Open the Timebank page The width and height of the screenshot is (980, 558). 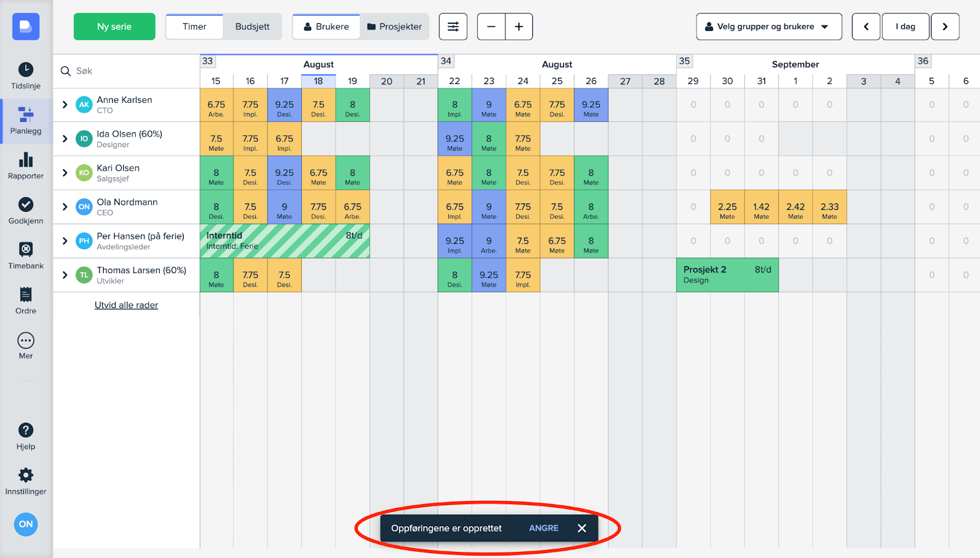(26, 255)
